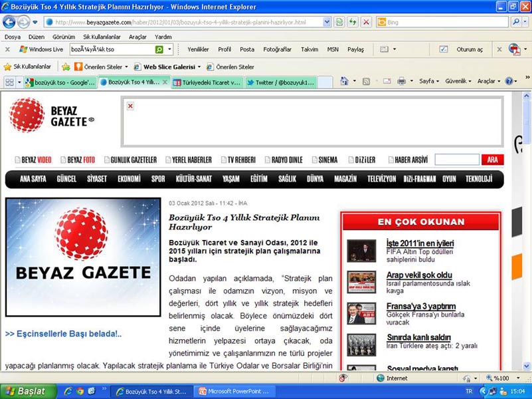Click the site search input field

[457, 160]
